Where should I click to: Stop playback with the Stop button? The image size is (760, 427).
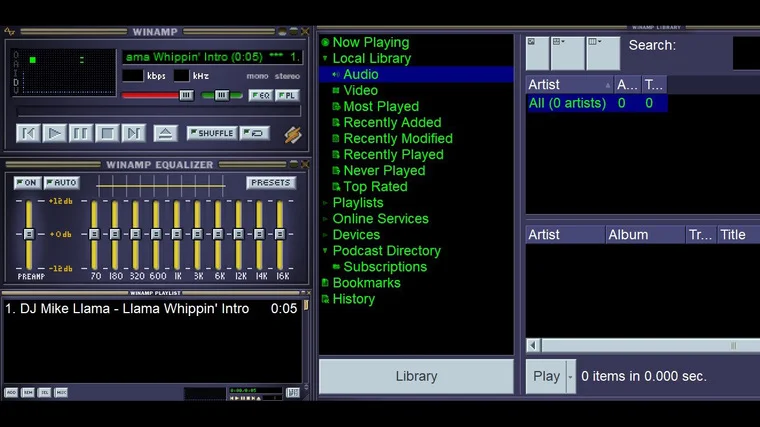pos(107,133)
